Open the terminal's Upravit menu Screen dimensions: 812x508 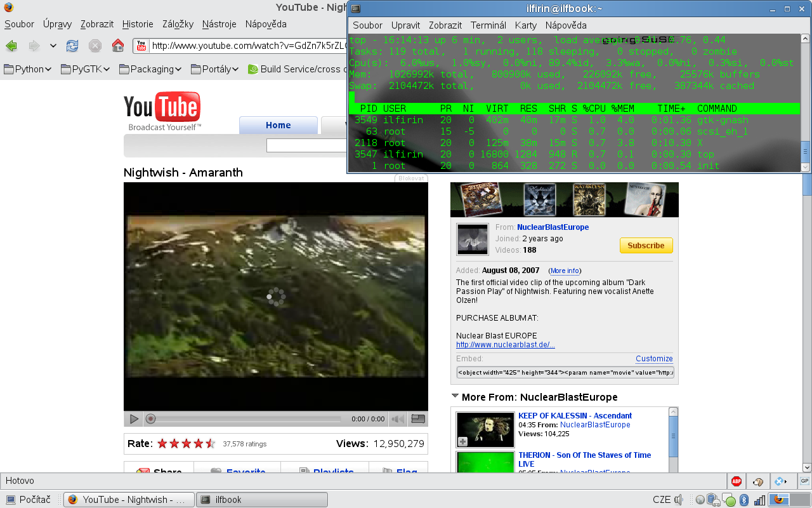click(406, 25)
